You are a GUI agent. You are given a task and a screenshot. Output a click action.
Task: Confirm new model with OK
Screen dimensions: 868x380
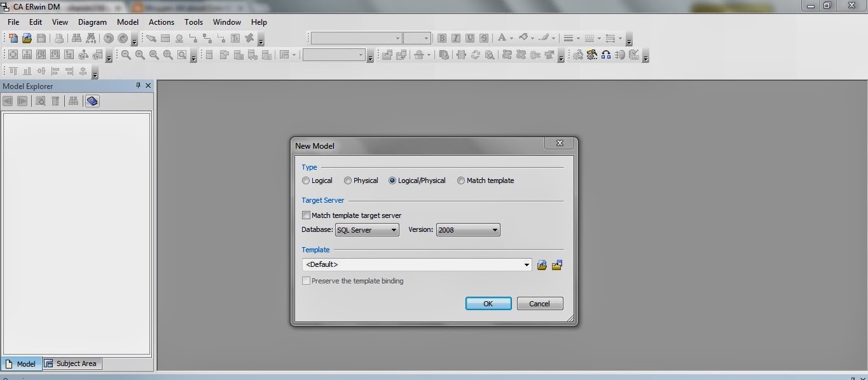[x=488, y=303]
